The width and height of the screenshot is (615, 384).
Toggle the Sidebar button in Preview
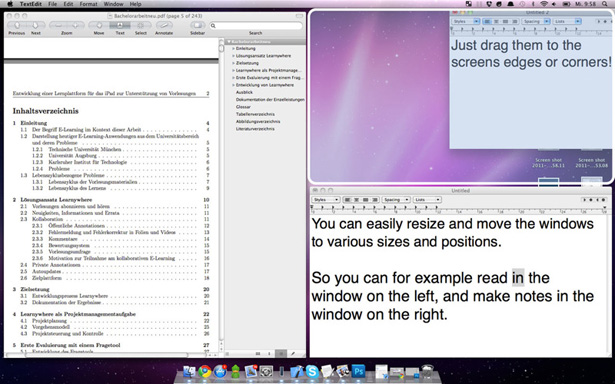(197, 25)
